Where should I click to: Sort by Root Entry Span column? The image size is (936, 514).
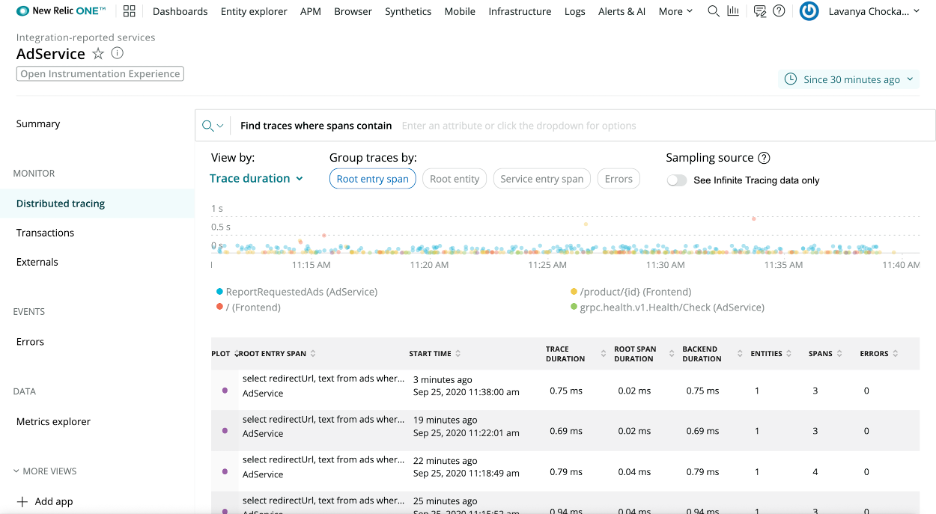[x=313, y=353]
